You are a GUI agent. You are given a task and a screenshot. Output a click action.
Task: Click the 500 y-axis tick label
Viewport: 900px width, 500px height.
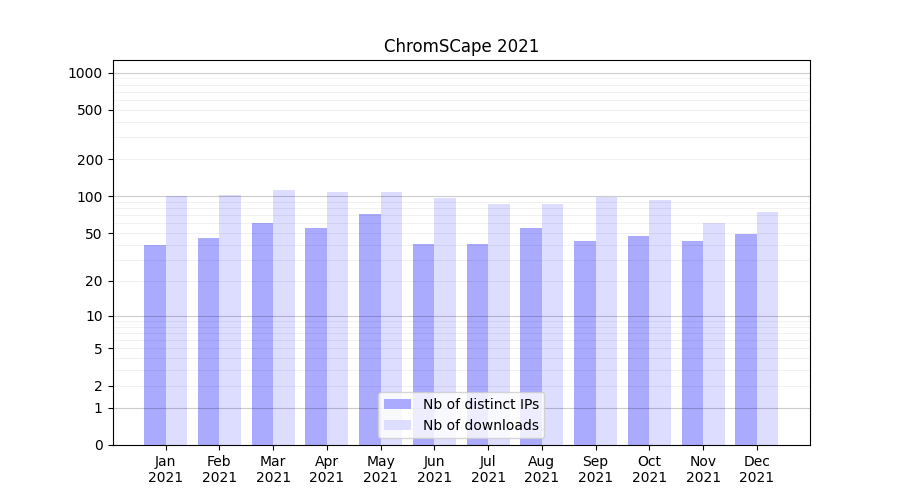coord(89,110)
